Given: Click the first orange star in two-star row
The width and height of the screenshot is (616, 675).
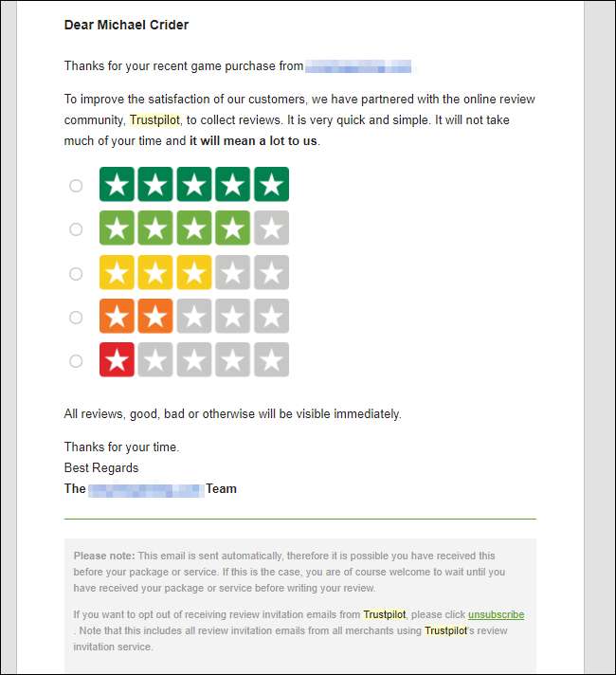Looking at the screenshot, I should (118, 317).
